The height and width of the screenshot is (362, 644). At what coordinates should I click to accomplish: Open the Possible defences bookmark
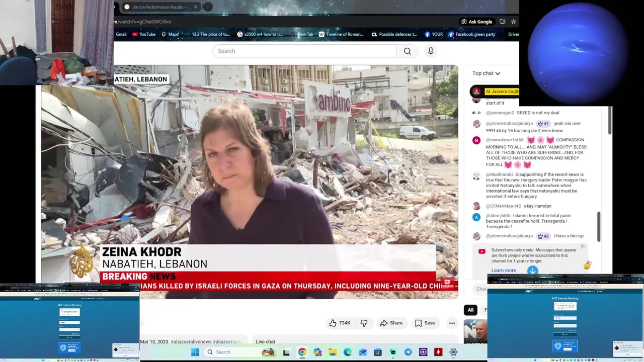[x=394, y=34]
